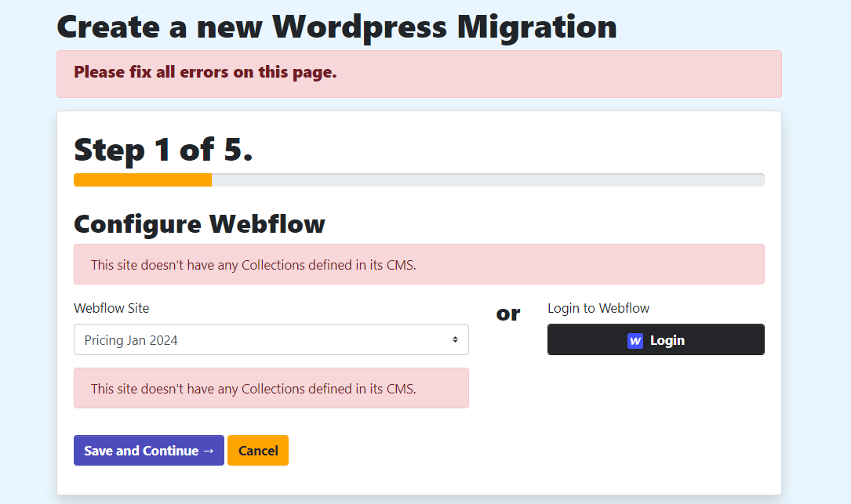Screen dimensions: 851x504
Task: Click the 'or' separator text
Action: 508,313
